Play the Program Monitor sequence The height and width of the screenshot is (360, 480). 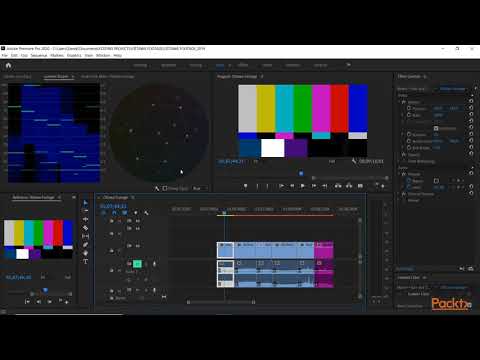[x=303, y=186]
